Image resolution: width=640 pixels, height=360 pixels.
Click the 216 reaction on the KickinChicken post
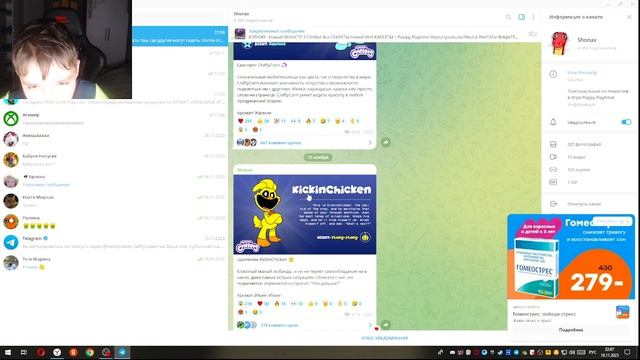(x=245, y=304)
